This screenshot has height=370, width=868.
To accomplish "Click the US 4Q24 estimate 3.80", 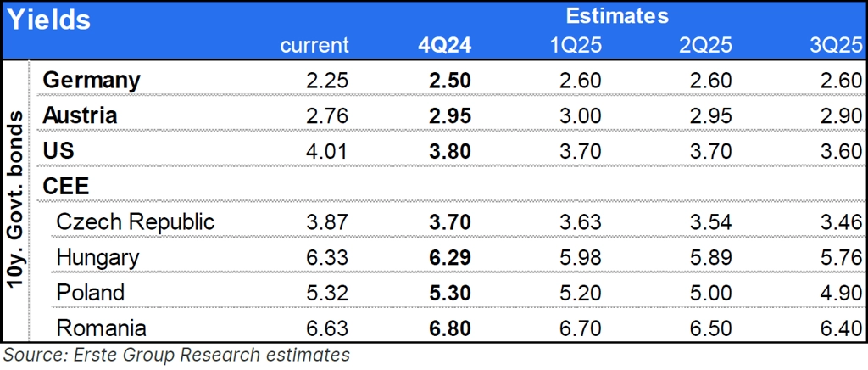I will tap(449, 151).
